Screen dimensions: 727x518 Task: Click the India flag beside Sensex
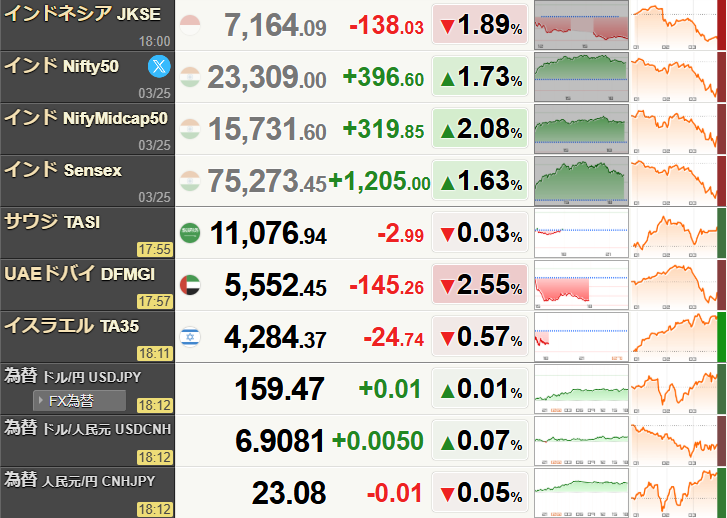coord(190,181)
